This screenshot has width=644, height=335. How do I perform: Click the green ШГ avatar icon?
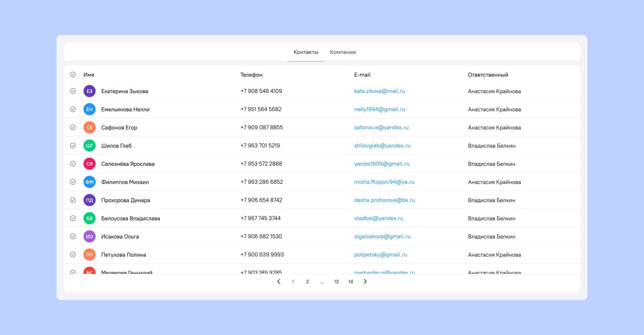[89, 146]
